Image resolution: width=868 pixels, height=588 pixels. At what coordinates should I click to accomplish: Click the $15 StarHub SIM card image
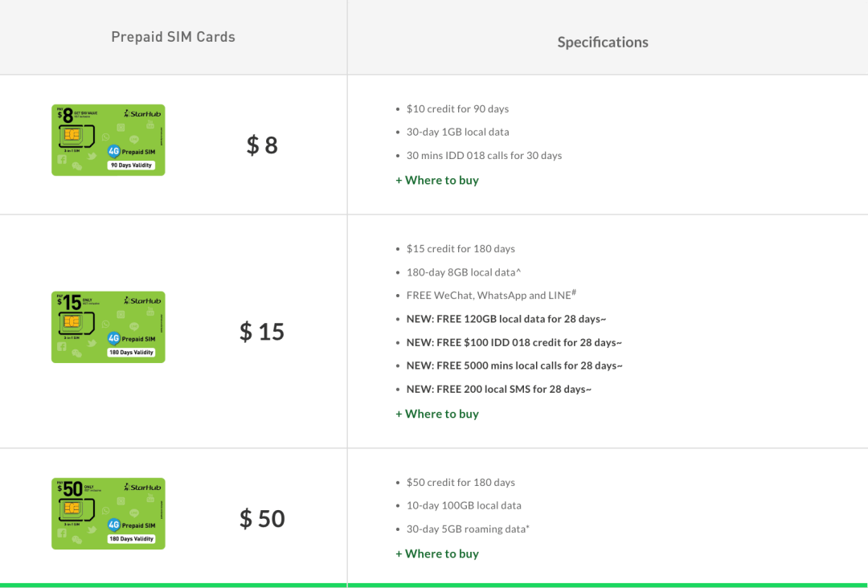(108, 327)
